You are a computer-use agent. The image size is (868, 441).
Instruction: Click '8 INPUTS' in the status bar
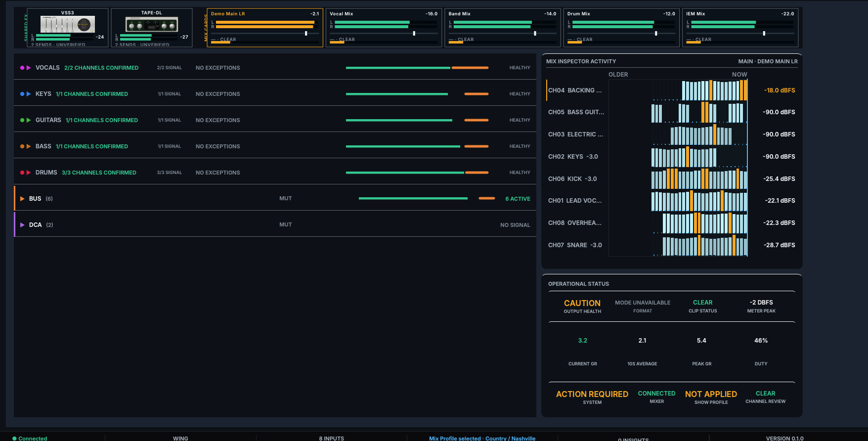click(x=331, y=438)
